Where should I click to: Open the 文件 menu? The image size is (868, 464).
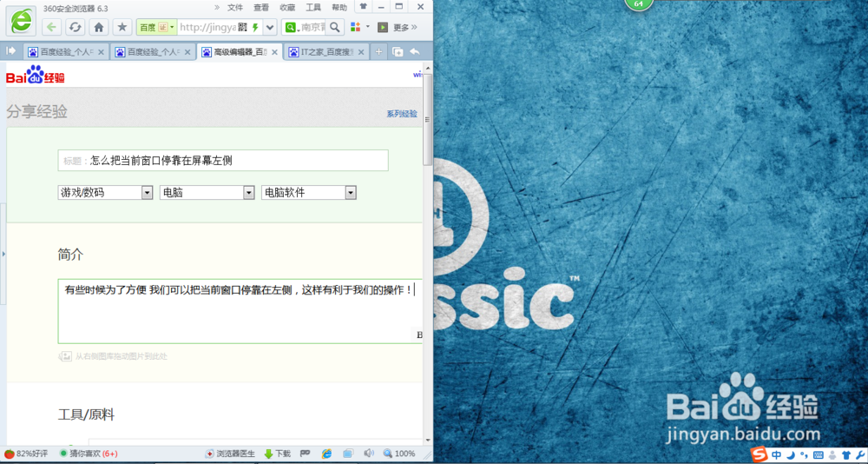click(235, 7)
